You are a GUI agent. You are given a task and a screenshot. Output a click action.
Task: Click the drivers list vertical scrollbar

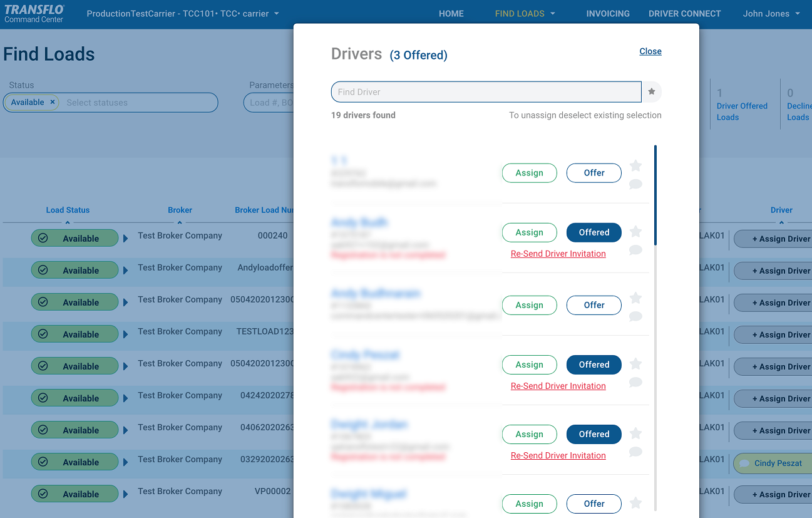tap(655, 195)
